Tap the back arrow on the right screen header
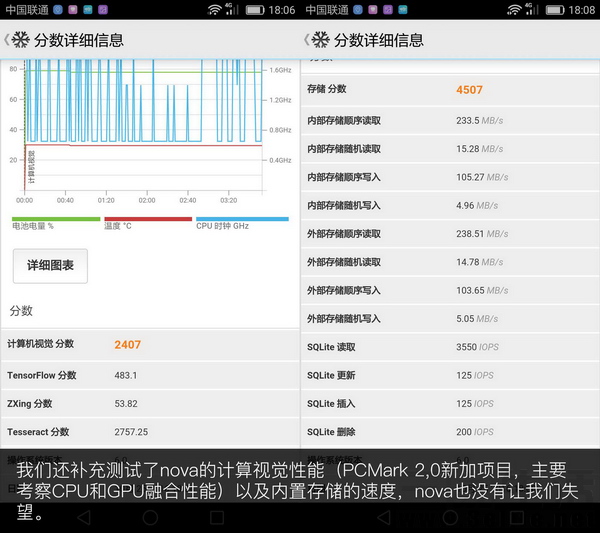 307,40
